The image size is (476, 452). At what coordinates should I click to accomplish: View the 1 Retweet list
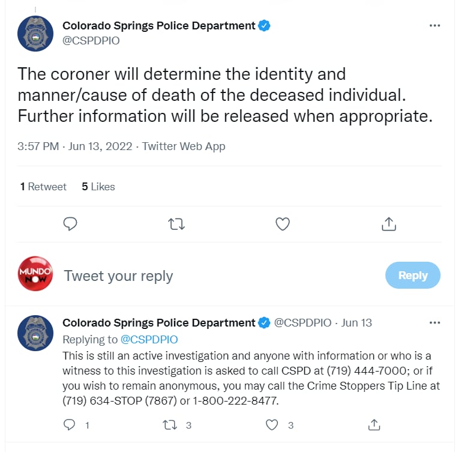coord(43,187)
